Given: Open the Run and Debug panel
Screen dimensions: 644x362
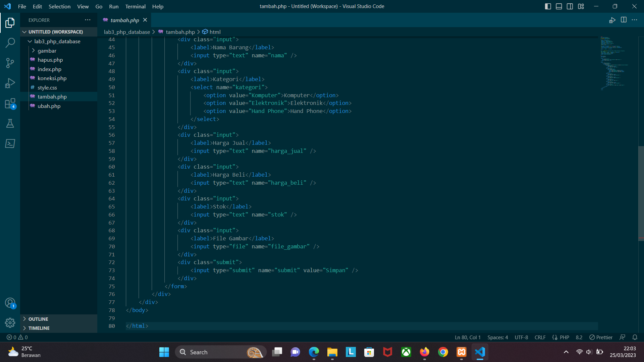Looking at the screenshot, I should [10, 83].
